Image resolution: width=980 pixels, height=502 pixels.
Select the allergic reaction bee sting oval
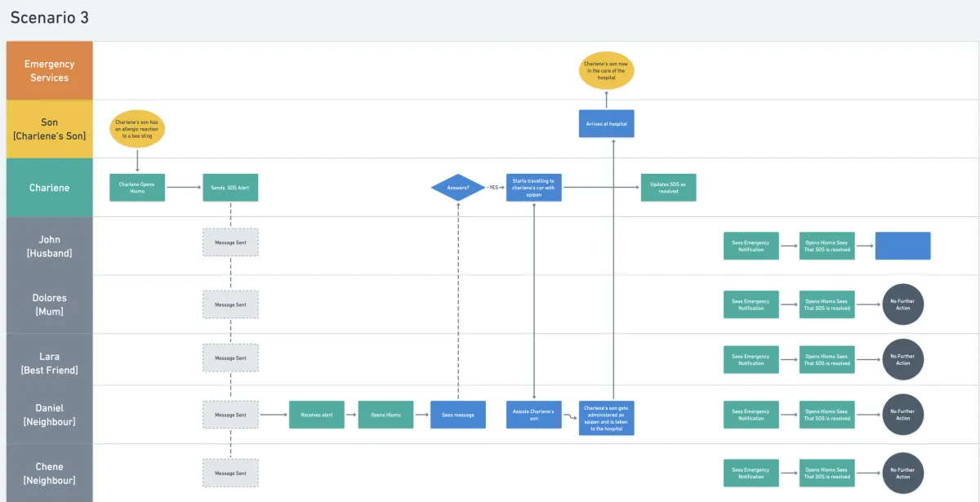pos(137,129)
